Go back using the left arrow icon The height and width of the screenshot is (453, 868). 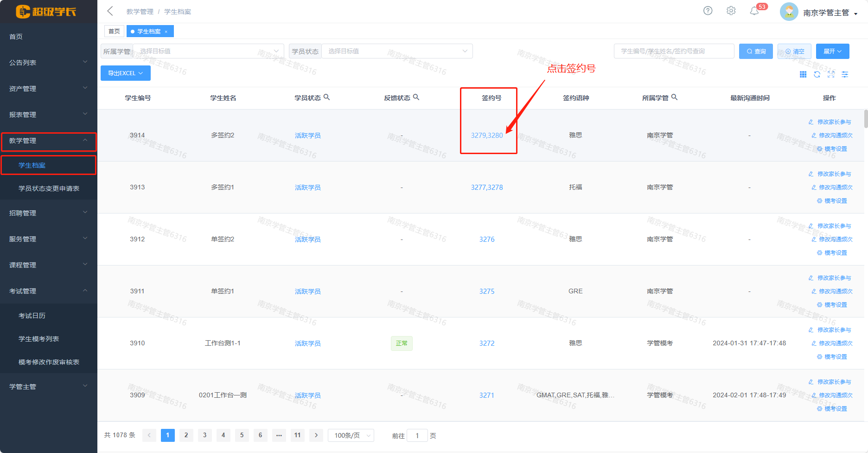coord(110,11)
